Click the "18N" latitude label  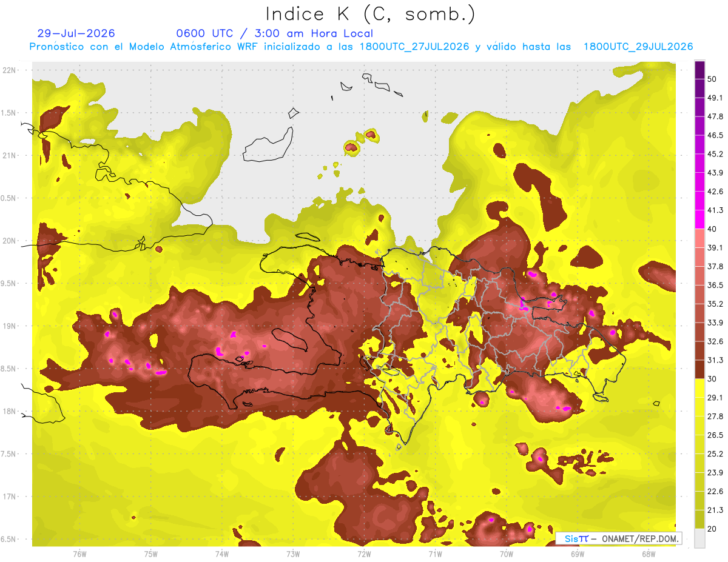[x=10, y=412]
